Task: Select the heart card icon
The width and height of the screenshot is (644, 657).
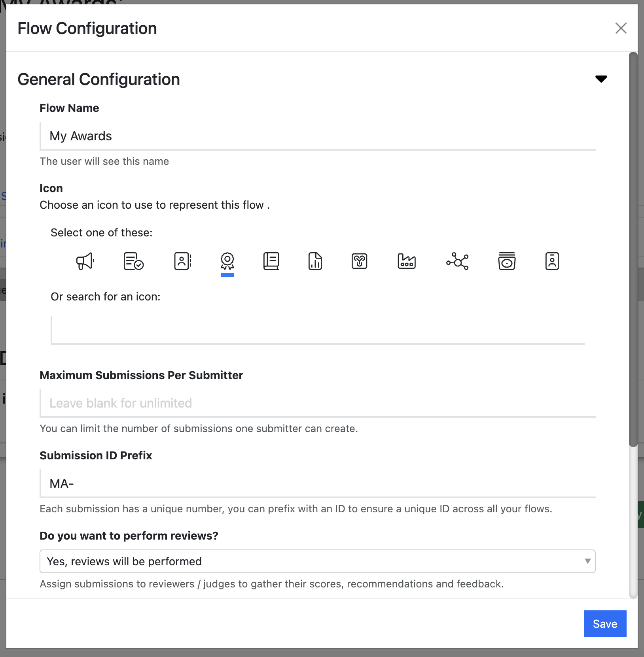Action: coord(360,261)
